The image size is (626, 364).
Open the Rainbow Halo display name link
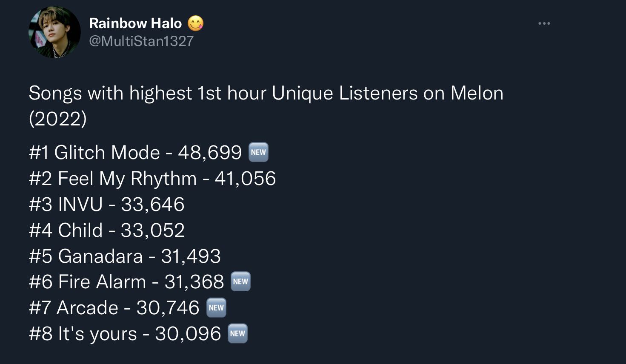coord(135,23)
